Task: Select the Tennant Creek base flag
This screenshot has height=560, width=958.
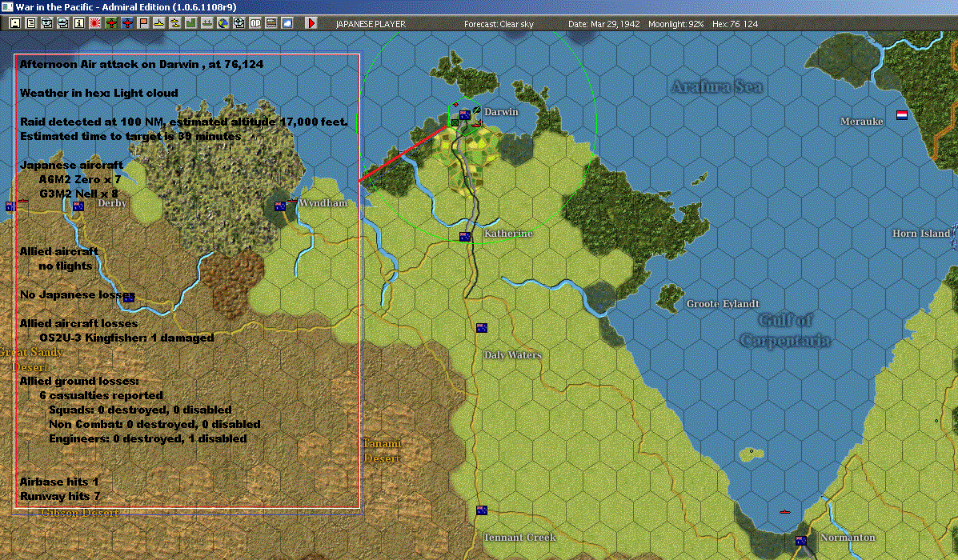Action: pyautogui.click(x=482, y=510)
